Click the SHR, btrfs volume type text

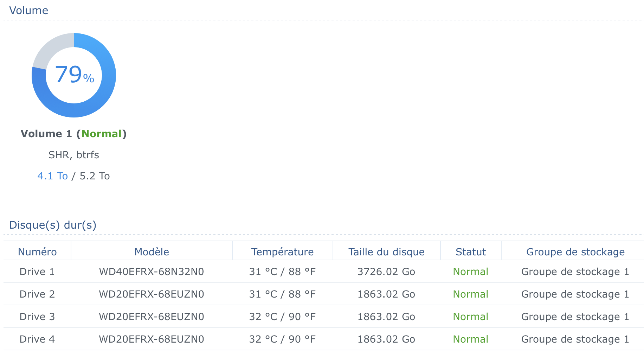(x=73, y=155)
